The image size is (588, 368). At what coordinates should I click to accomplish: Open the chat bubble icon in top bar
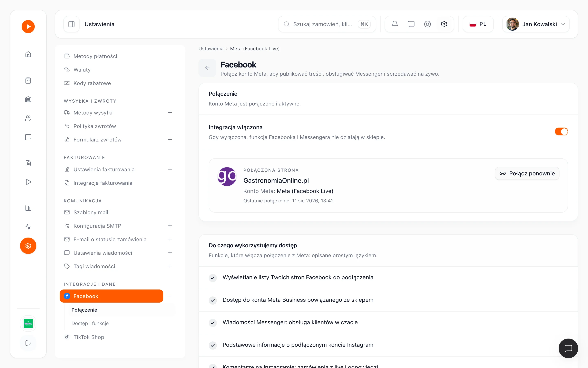click(411, 24)
